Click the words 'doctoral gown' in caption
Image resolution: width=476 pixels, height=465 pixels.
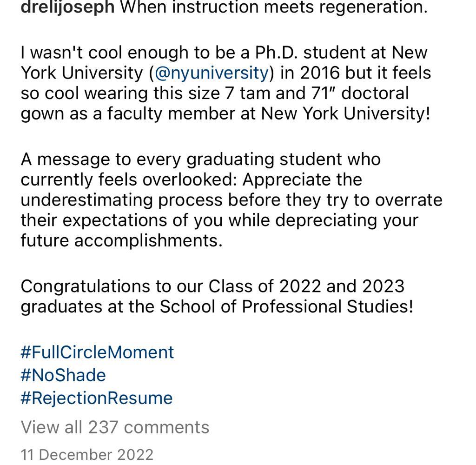375,93
